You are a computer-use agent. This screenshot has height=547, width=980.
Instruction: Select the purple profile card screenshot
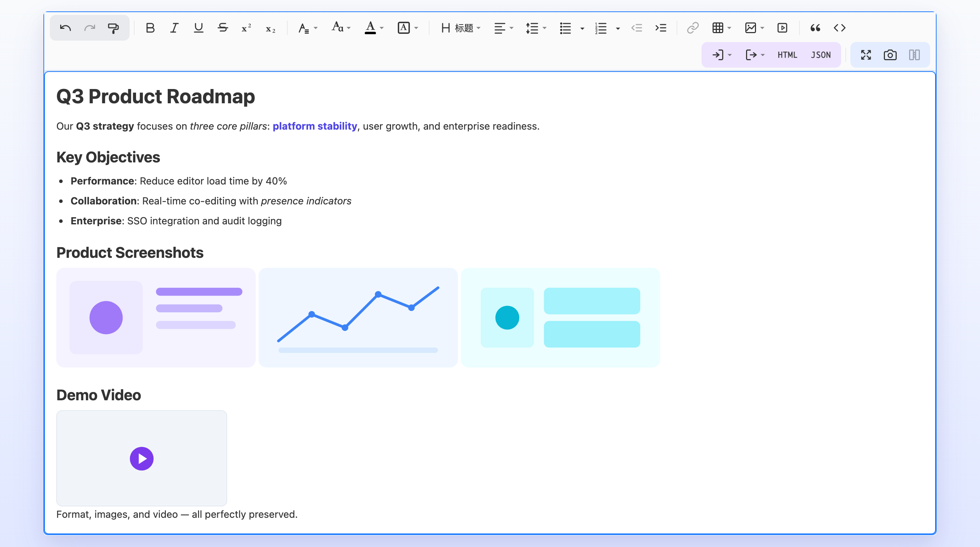pyautogui.click(x=156, y=318)
